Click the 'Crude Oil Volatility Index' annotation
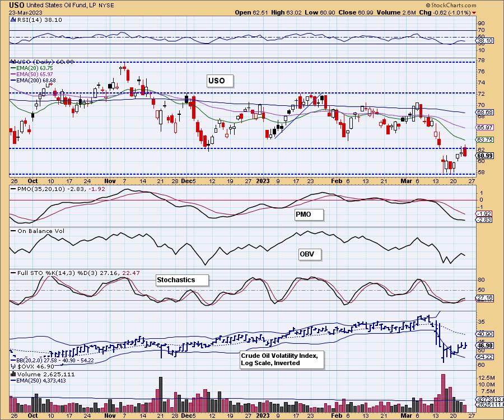The height and width of the screenshot is (420, 504). [x=282, y=360]
